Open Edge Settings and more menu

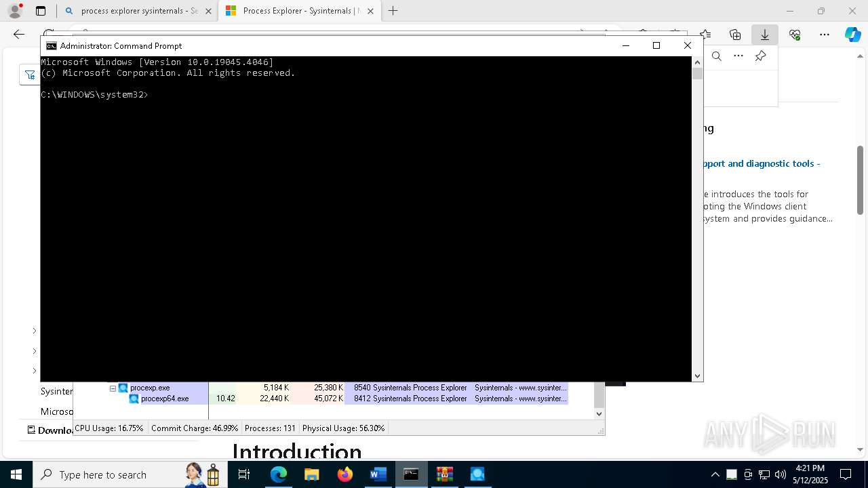(x=825, y=35)
